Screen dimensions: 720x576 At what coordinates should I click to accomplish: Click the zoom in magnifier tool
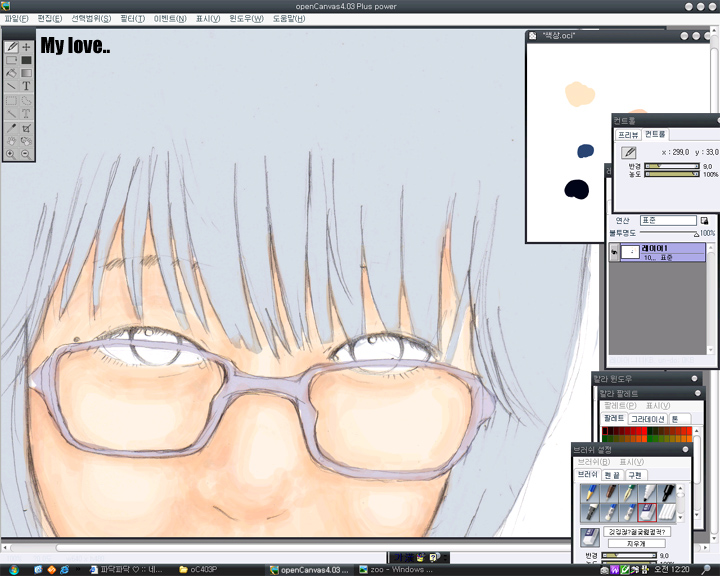[11, 154]
